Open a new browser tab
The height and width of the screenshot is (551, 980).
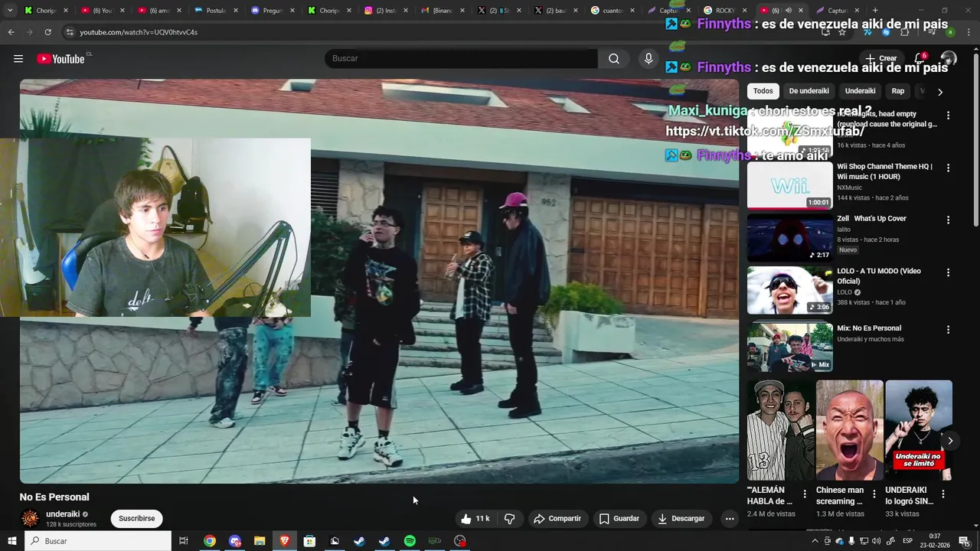875,11
